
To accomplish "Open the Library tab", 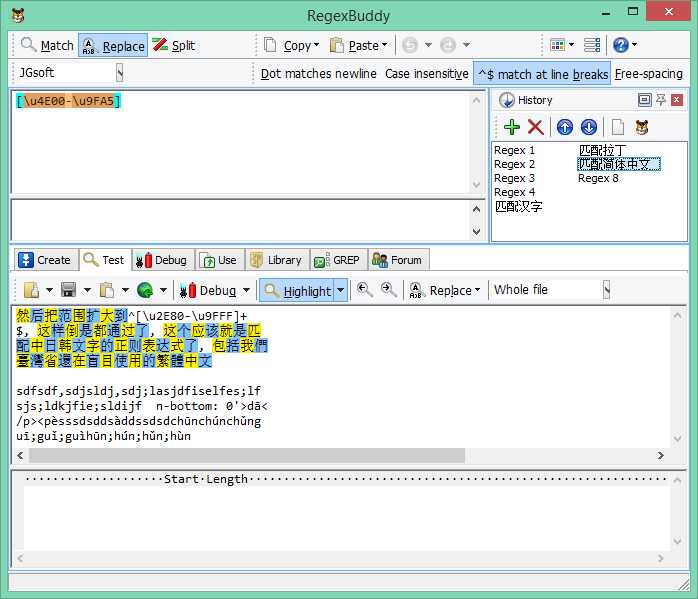I will coord(276,260).
